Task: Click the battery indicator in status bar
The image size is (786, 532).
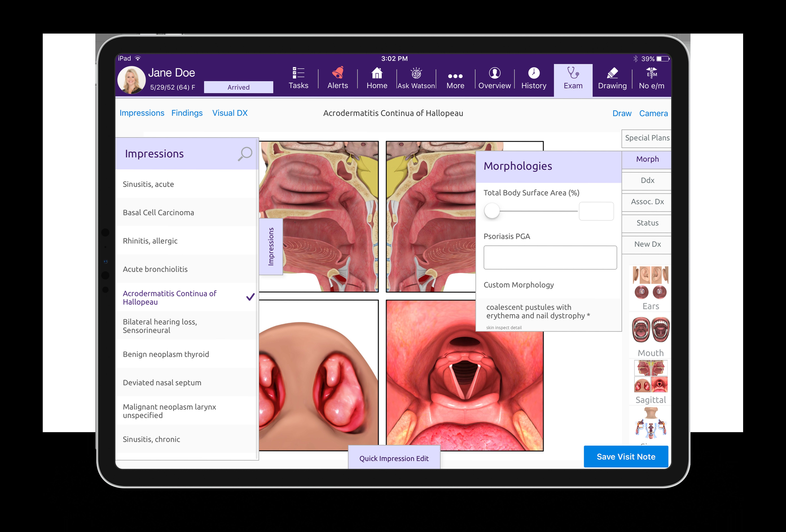Action: pyautogui.click(x=663, y=59)
